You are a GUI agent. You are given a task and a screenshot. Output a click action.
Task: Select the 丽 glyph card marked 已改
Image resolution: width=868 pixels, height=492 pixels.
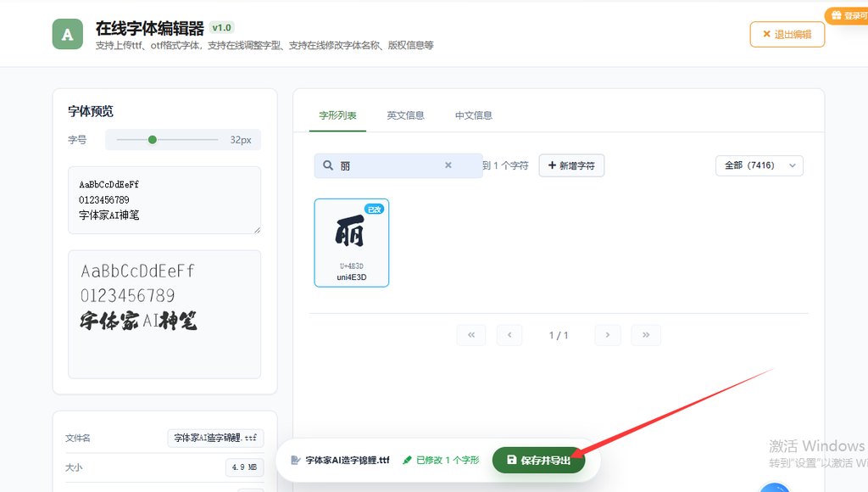(x=351, y=243)
